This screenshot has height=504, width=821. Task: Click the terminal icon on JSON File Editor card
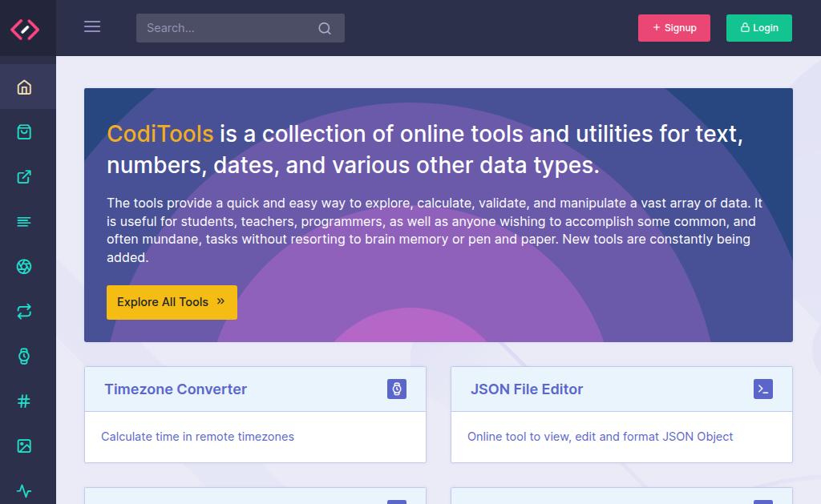(763, 389)
